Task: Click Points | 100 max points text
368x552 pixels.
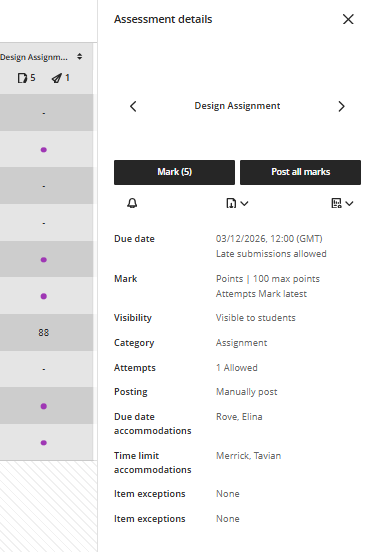Action: pyautogui.click(x=268, y=279)
